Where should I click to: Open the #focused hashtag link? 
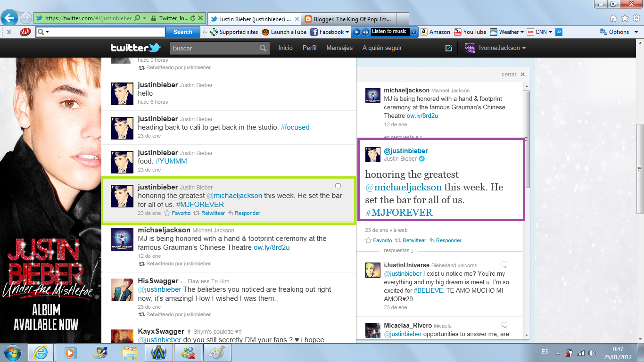pyautogui.click(x=295, y=127)
